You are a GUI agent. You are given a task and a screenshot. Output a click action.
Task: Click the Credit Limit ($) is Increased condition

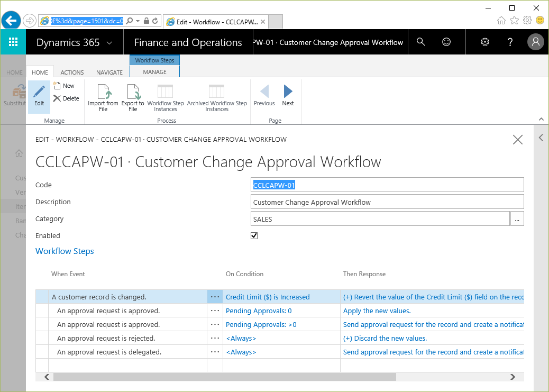coord(268,297)
